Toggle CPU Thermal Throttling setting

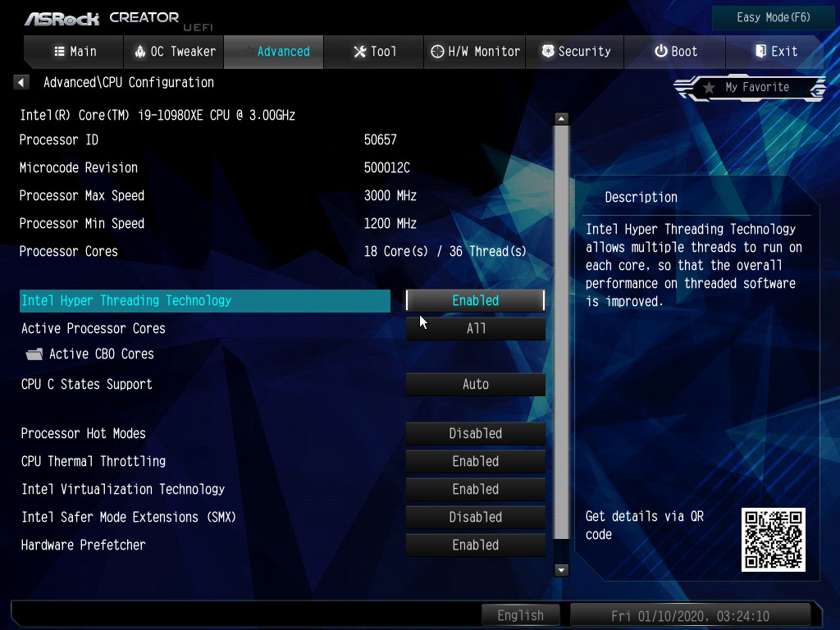[475, 461]
